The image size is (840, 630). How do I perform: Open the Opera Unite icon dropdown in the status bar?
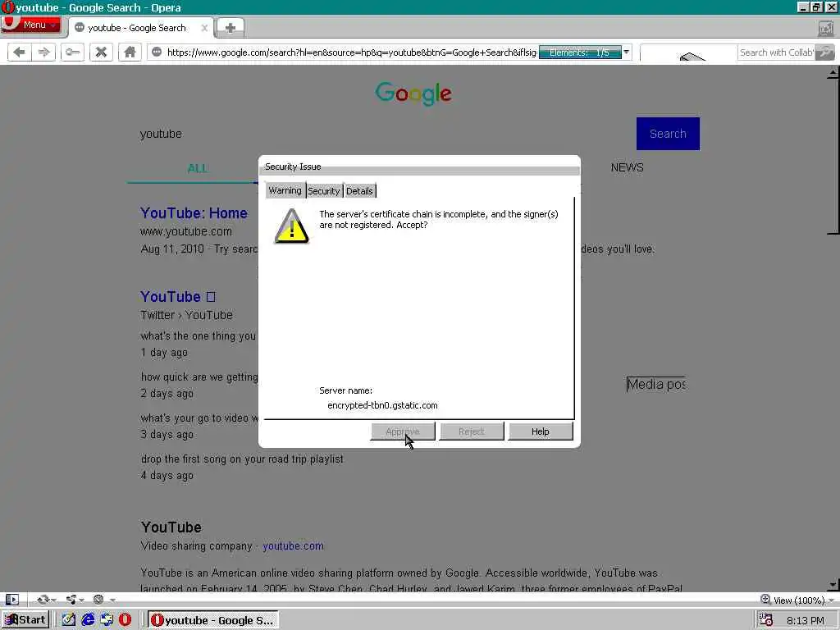[73, 600]
